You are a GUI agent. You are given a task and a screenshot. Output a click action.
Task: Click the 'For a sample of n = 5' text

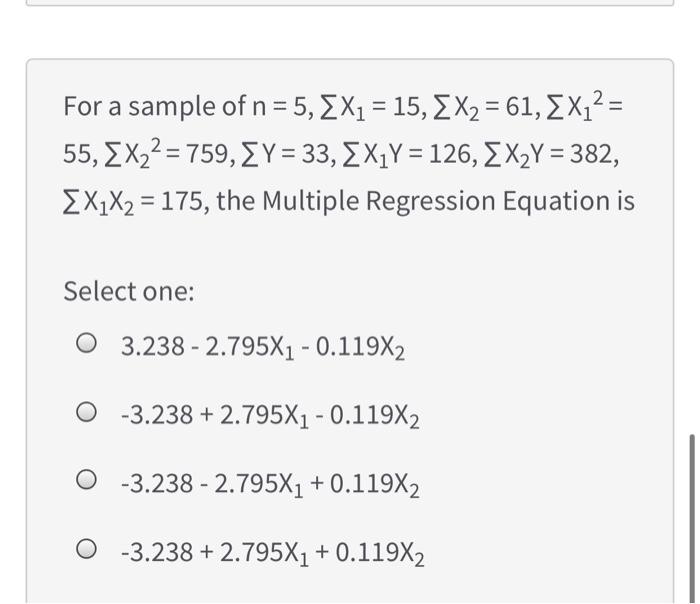point(188,107)
